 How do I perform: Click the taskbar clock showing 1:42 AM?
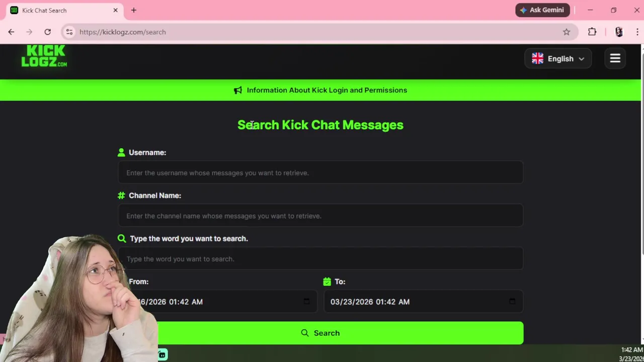632,354
